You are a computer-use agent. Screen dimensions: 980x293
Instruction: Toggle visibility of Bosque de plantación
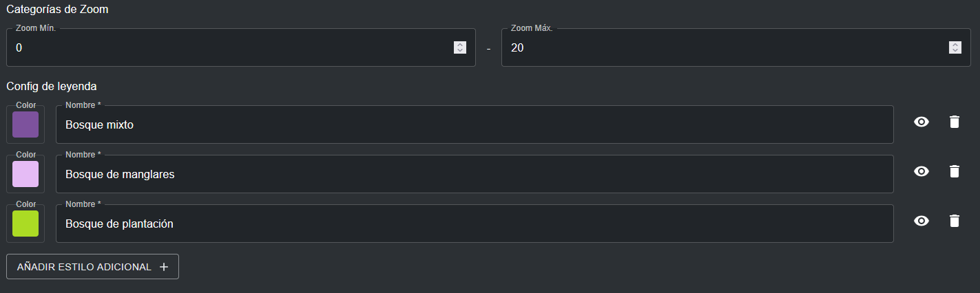[921, 221]
